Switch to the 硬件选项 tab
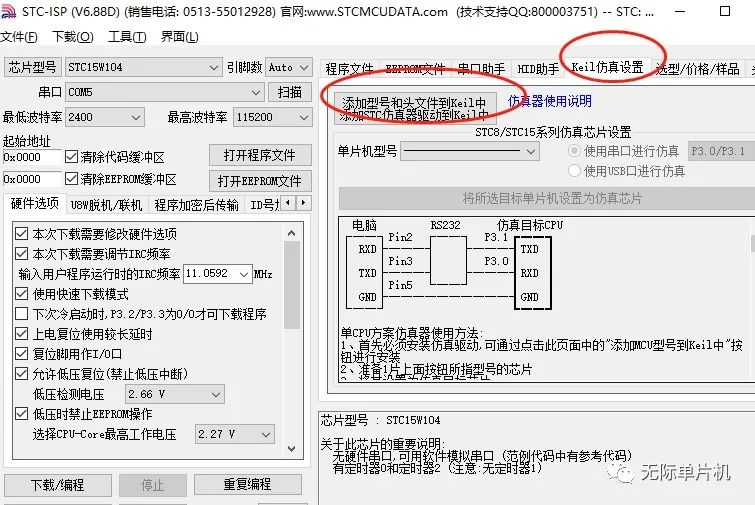Image resolution: width=755 pixels, height=505 pixels. point(34,204)
